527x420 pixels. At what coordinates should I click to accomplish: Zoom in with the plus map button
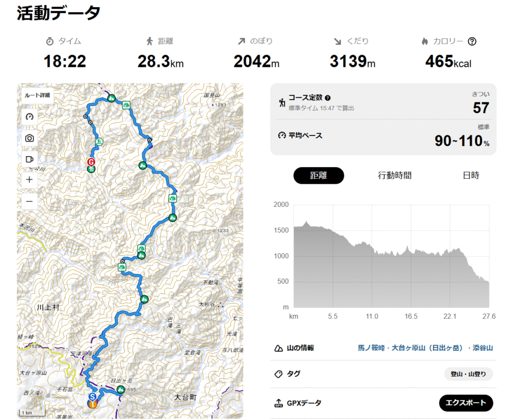[x=29, y=180]
